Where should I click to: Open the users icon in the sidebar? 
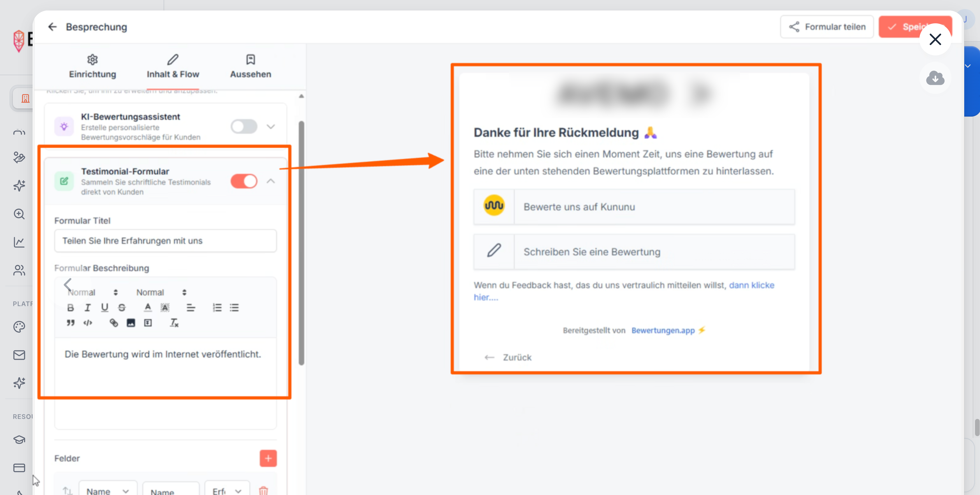(x=19, y=270)
